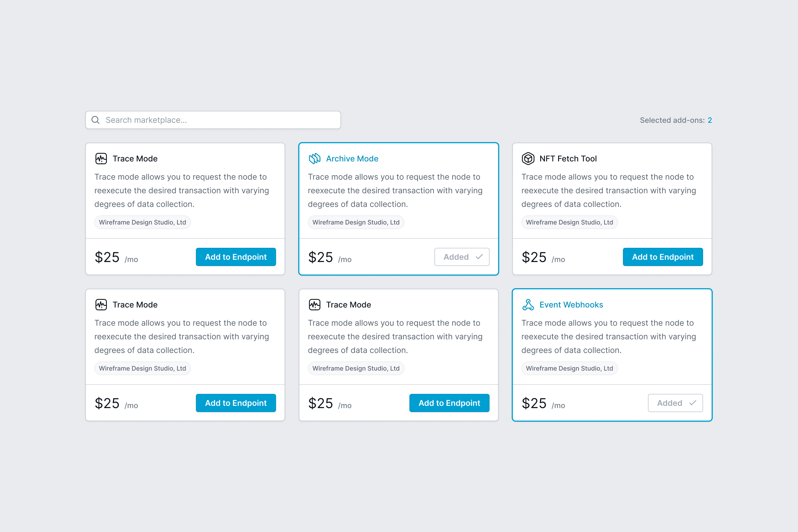Add NFT Fetch Tool to endpoint
The image size is (798, 532).
(x=663, y=257)
